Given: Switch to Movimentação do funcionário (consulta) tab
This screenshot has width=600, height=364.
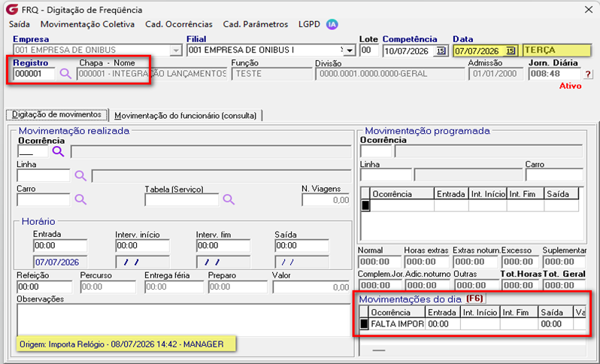Looking at the screenshot, I should [x=186, y=115].
